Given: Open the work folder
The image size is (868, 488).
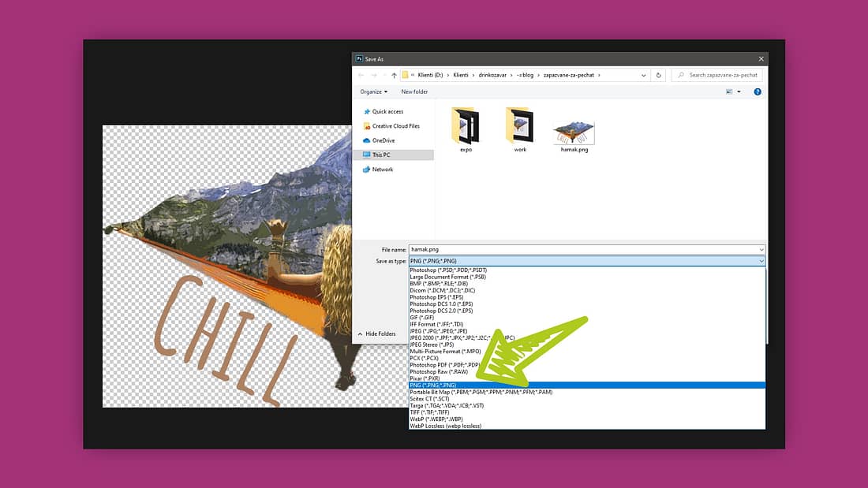Looking at the screenshot, I should pyautogui.click(x=520, y=126).
